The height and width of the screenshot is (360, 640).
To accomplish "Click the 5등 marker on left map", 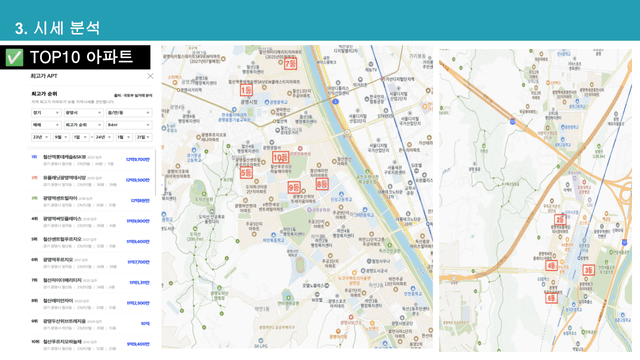I will point(246,173).
